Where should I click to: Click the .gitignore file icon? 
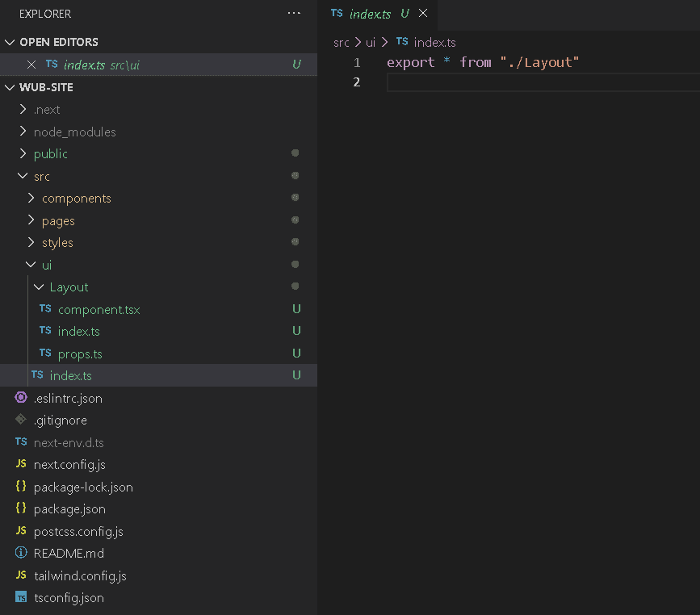click(x=21, y=420)
